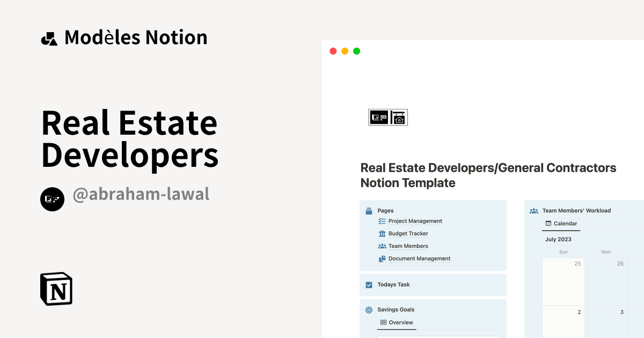Click the people icon on Team Members' Workload card
The height and width of the screenshot is (338, 644).
[x=533, y=210]
